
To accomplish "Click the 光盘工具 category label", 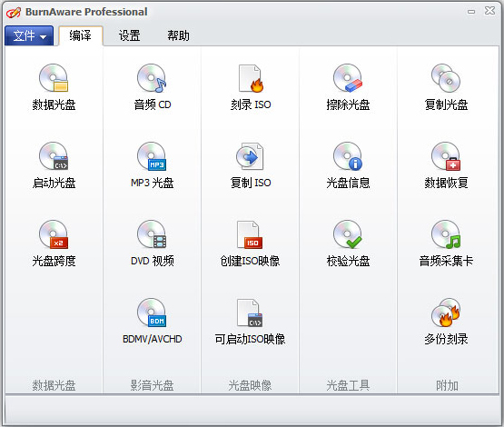I will click(x=348, y=385).
